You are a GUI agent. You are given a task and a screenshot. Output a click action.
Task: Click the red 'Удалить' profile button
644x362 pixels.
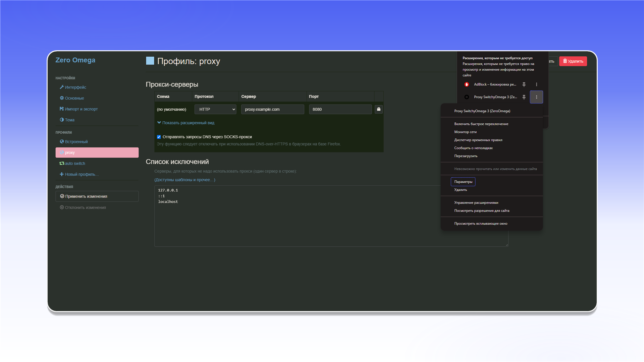(x=573, y=61)
